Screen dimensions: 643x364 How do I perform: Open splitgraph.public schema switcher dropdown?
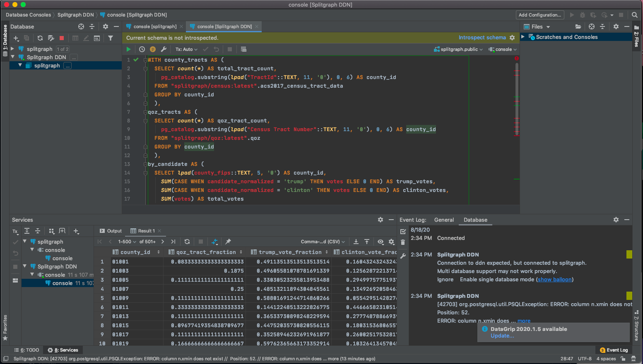coord(458,49)
